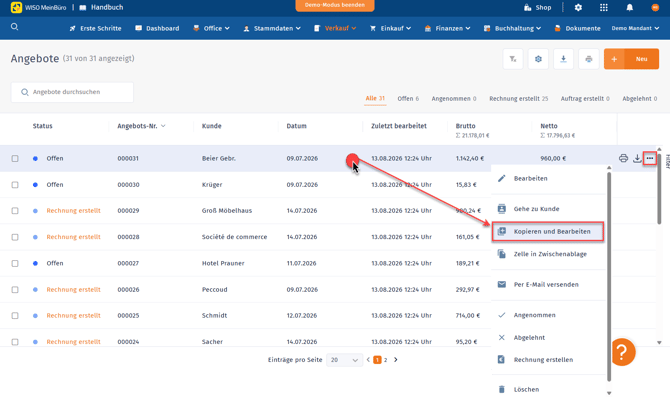Mark offer as Angenommen in menu
670x397 pixels.
(549, 315)
